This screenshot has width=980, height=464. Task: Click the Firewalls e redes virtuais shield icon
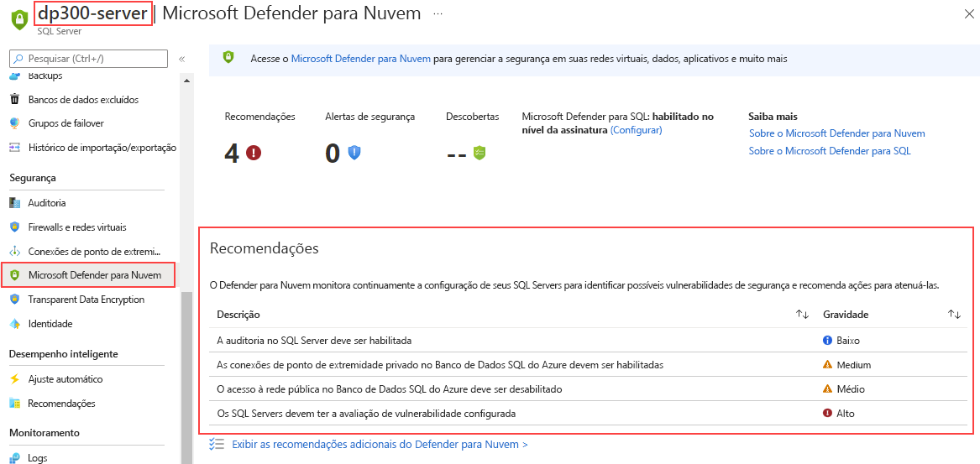pos(15,227)
